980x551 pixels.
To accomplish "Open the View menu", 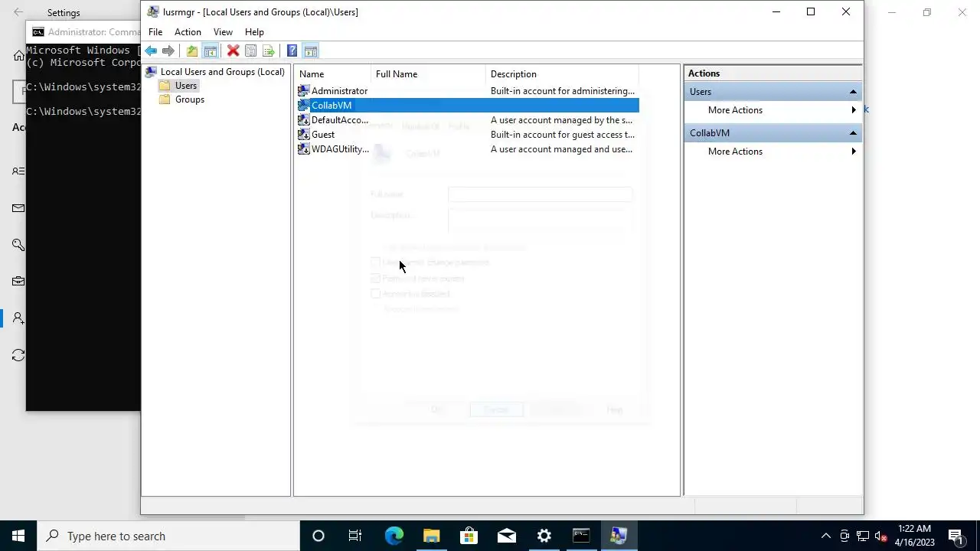I will (223, 32).
